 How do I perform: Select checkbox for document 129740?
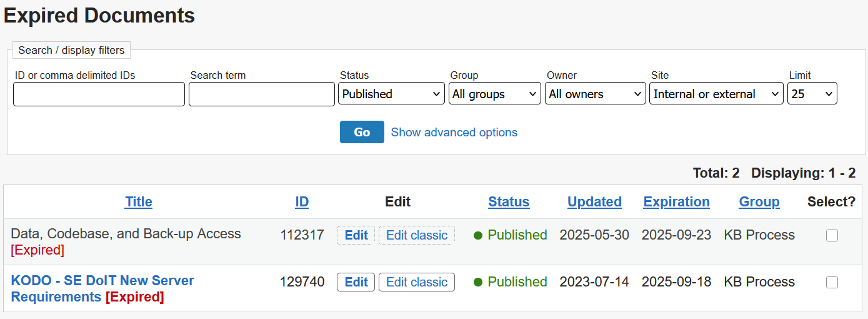(832, 282)
